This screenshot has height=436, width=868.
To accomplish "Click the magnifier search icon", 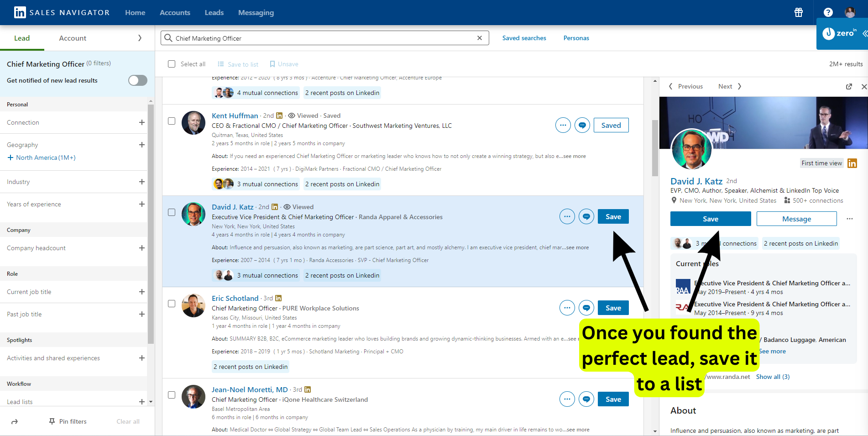I will point(168,38).
